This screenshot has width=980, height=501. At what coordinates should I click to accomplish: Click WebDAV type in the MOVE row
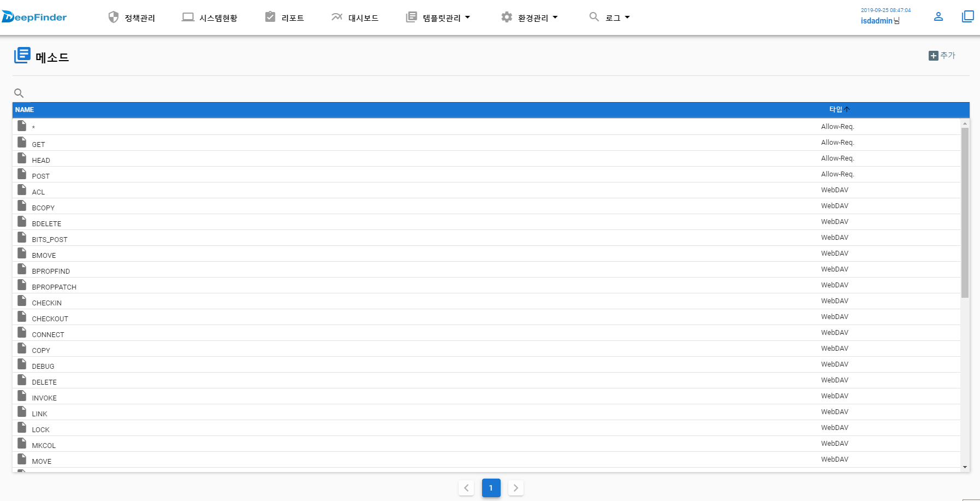[x=835, y=459]
